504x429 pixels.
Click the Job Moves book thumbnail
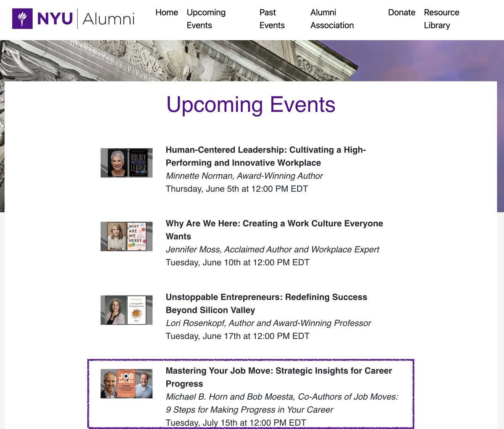tap(126, 384)
